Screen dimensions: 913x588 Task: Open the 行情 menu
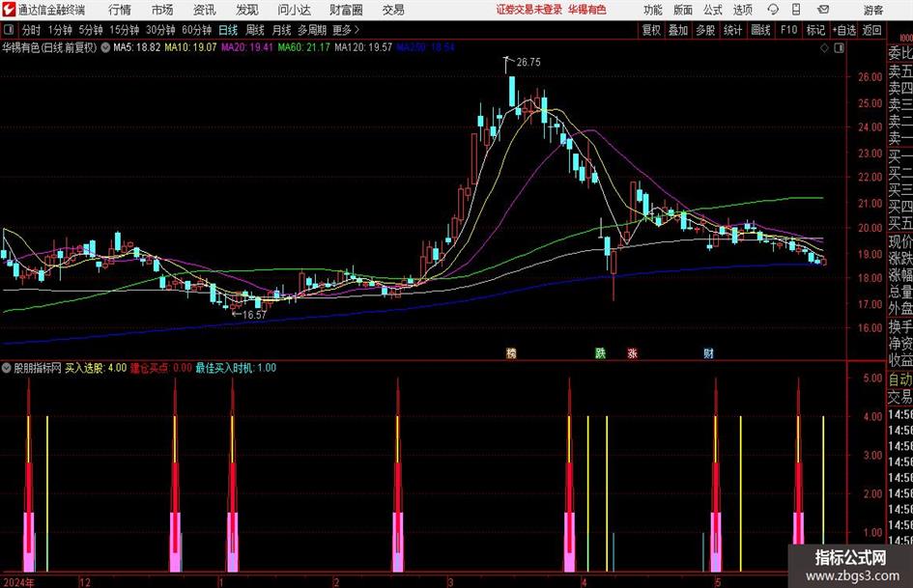click(120, 10)
